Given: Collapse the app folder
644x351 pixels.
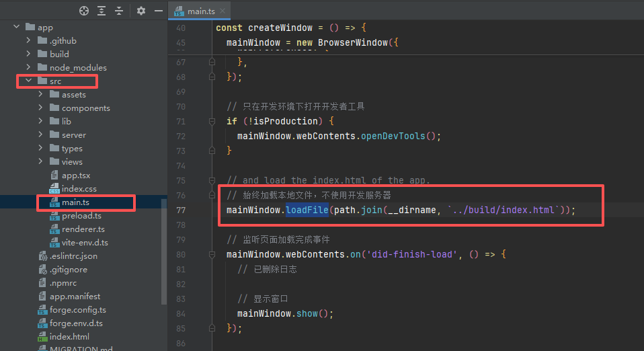Looking at the screenshot, I should [x=16, y=27].
